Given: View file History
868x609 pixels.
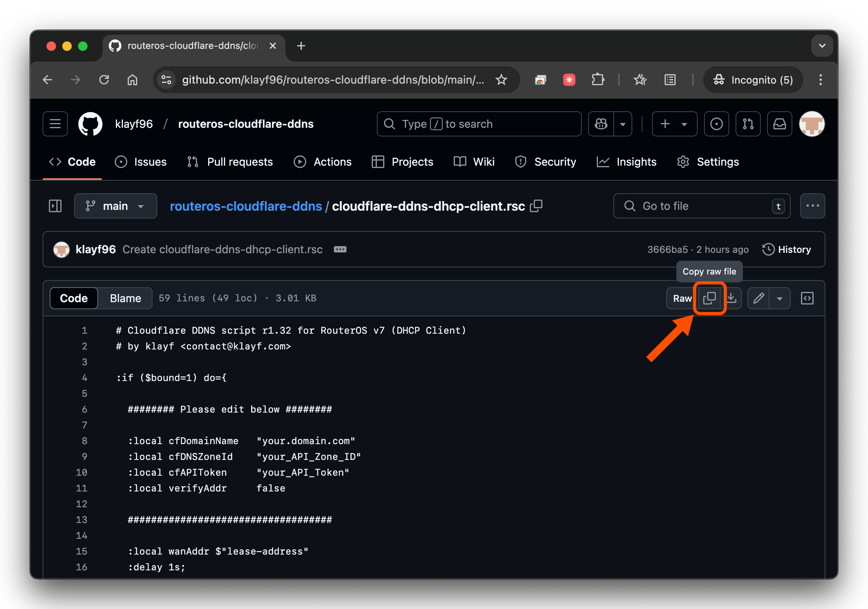Looking at the screenshot, I should tap(787, 249).
